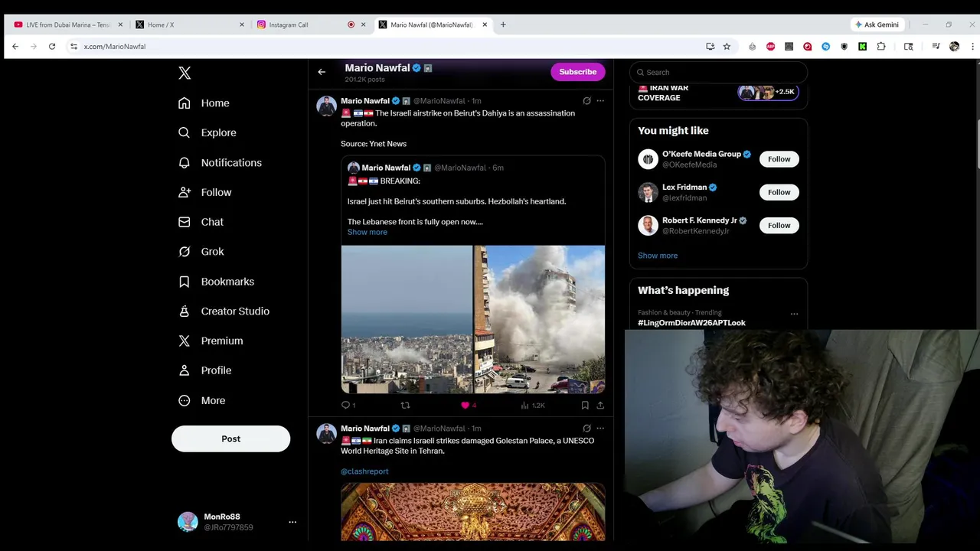Click Chrome profile avatar icon
Screen dimensions: 980x551
(x=954, y=47)
